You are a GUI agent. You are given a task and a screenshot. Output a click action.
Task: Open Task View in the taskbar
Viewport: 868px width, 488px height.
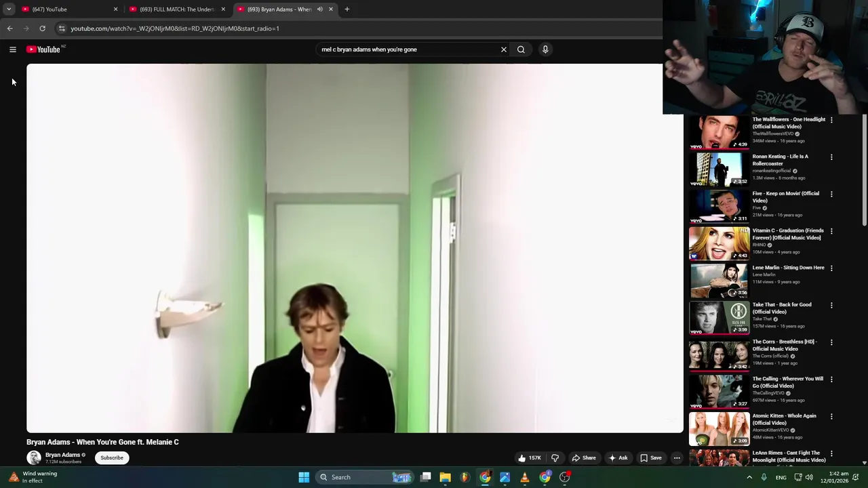tap(425, 477)
